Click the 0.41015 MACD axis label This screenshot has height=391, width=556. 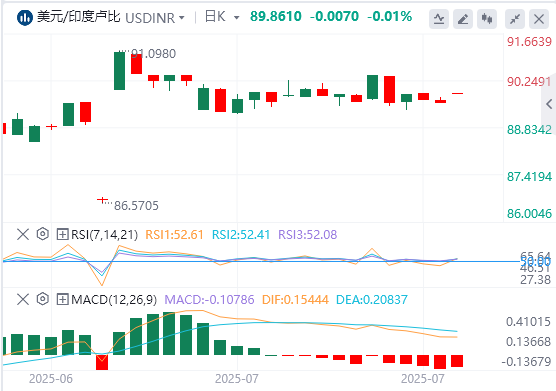click(528, 322)
